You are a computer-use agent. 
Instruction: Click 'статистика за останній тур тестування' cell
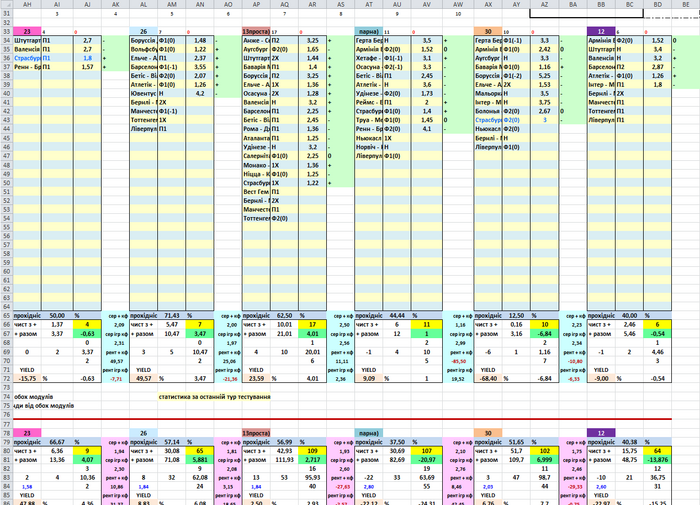[x=214, y=396]
